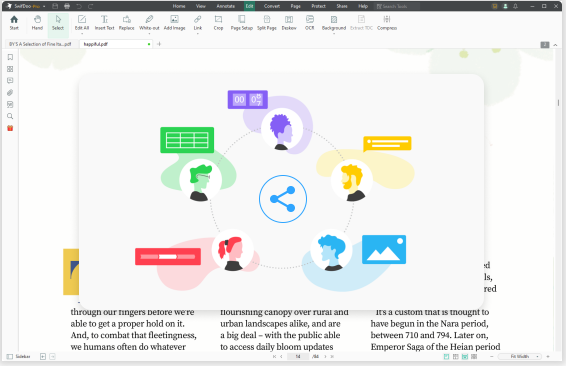The height and width of the screenshot is (366, 566).
Task: Select the Hand tool
Action: pos(37,23)
